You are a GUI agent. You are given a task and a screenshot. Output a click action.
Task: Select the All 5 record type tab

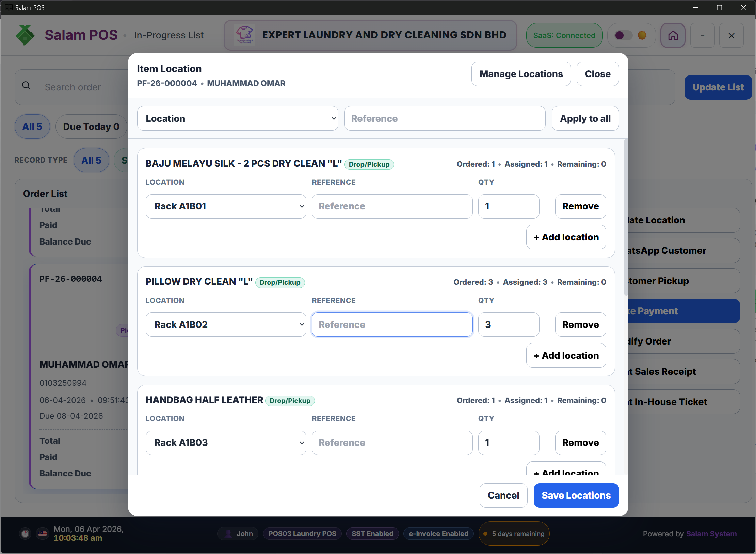click(x=91, y=160)
